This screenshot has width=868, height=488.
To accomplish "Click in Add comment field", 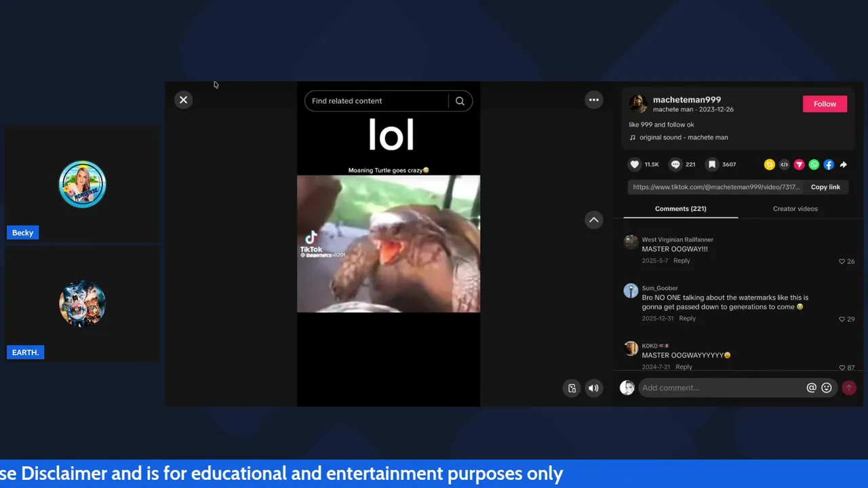I will click(721, 388).
